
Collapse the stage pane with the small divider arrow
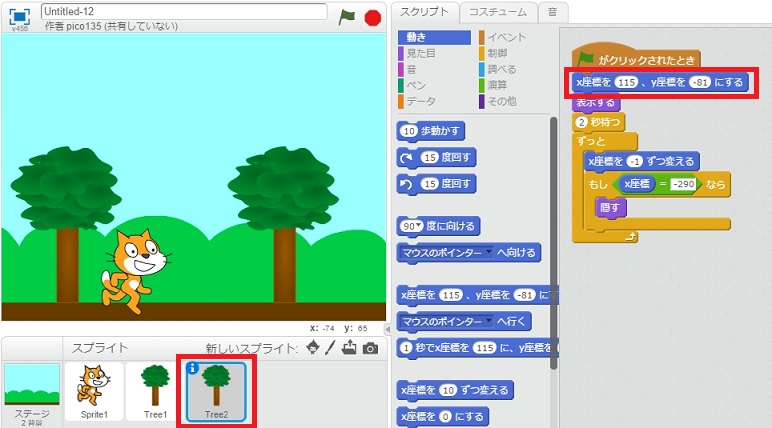[x=387, y=329]
